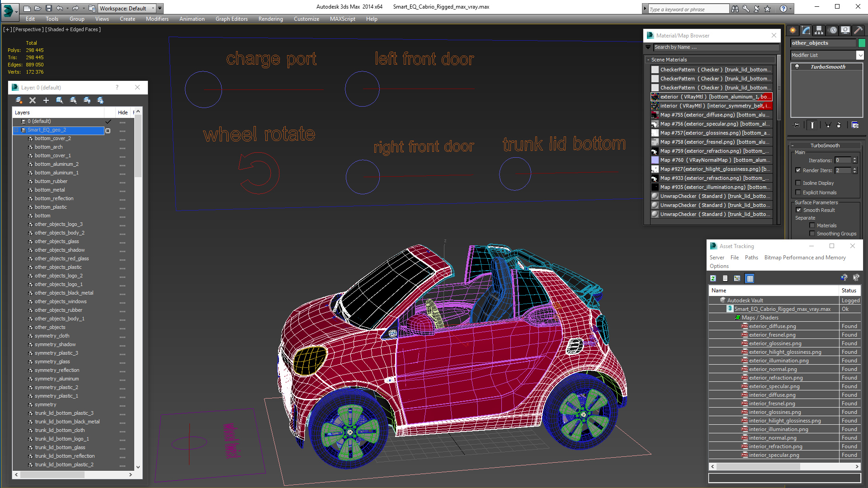
Task: Open the Hierarchy command panel tab
Action: coord(819,30)
